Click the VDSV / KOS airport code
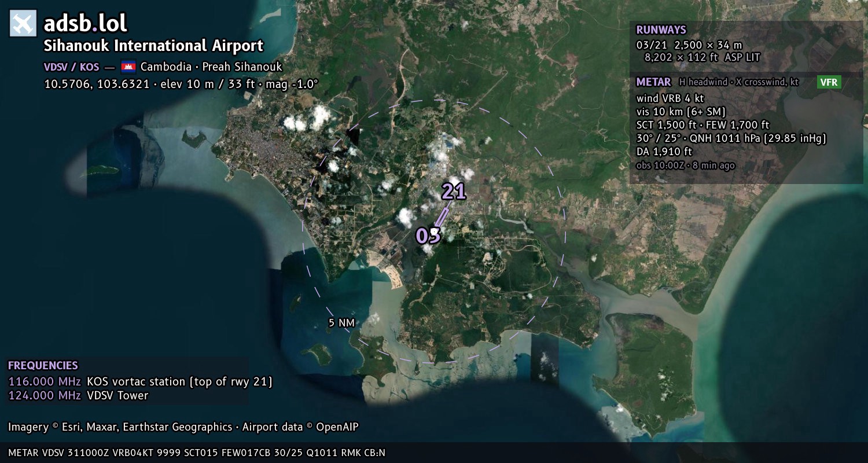The height and width of the screenshot is (463, 868). click(x=72, y=67)
